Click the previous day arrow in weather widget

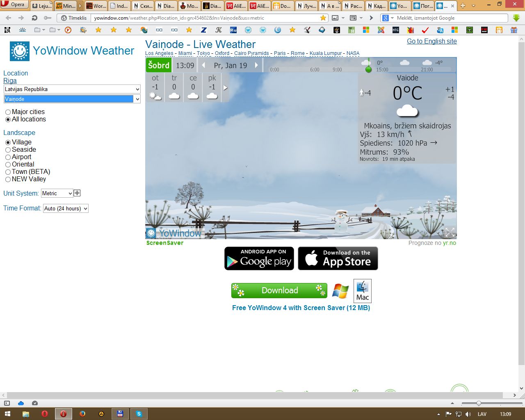pos(203,65)
